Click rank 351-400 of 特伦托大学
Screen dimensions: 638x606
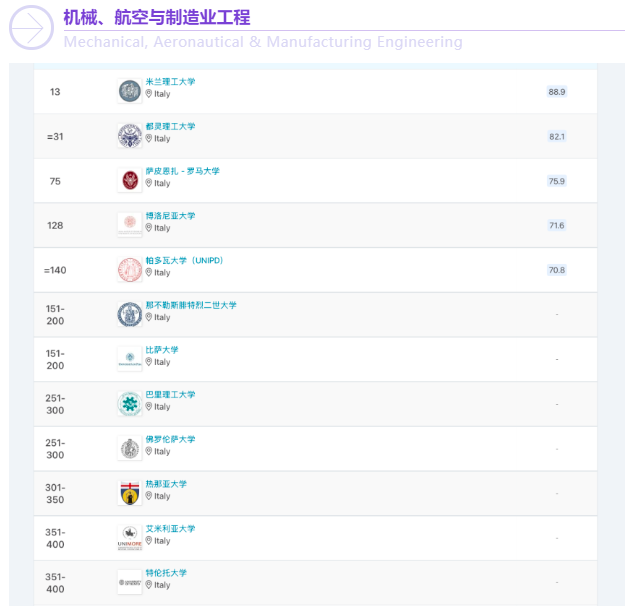(x=55, y=583)
